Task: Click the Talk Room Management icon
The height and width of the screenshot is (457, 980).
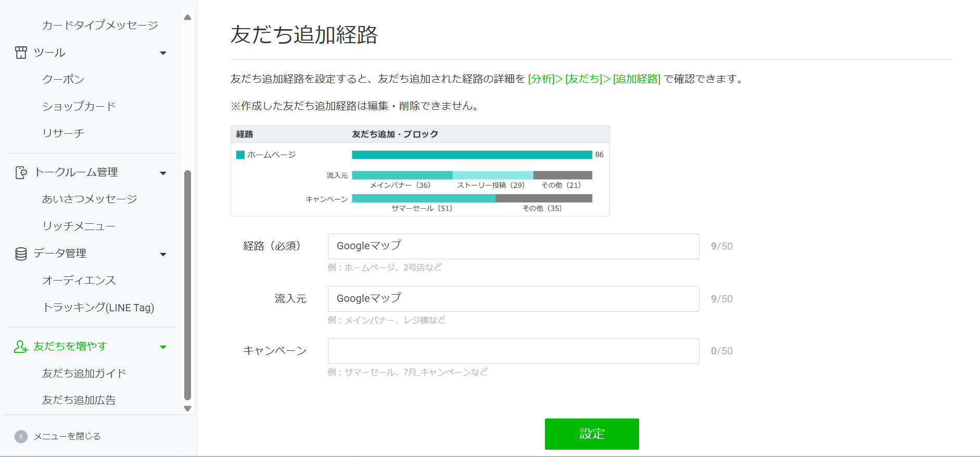Action: 21,172
